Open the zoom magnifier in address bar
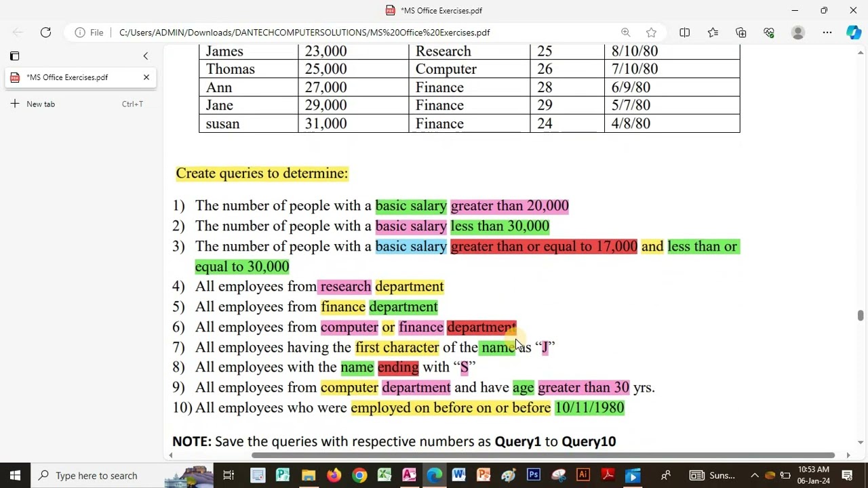 (x=625, y=33)
